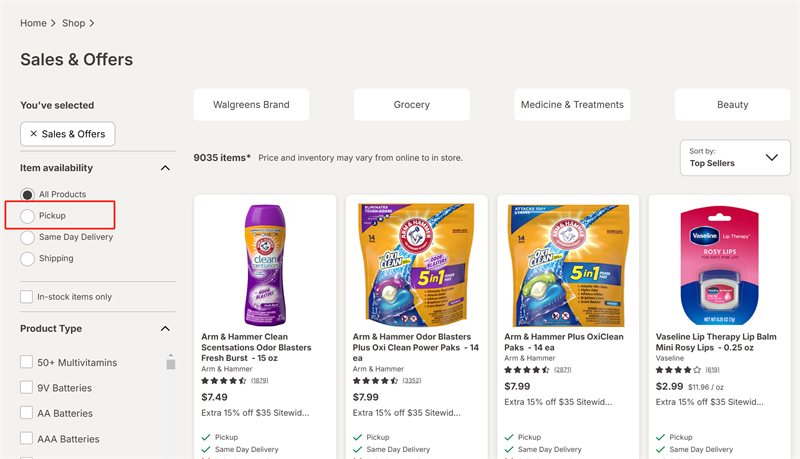Click the Vaseline lip balm star rating
This screenshot has width=800, height=459.
click(678, 370)
